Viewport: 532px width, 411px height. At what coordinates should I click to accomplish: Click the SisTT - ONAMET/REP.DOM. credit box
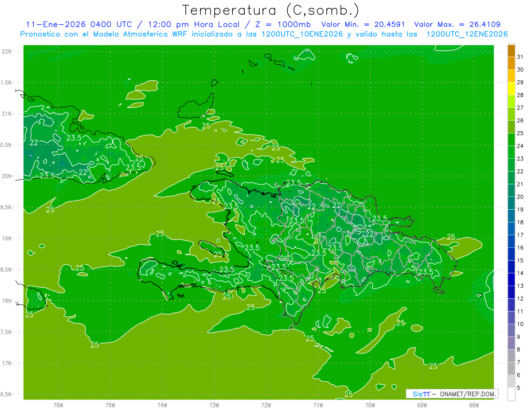click(x=452, y=394)
